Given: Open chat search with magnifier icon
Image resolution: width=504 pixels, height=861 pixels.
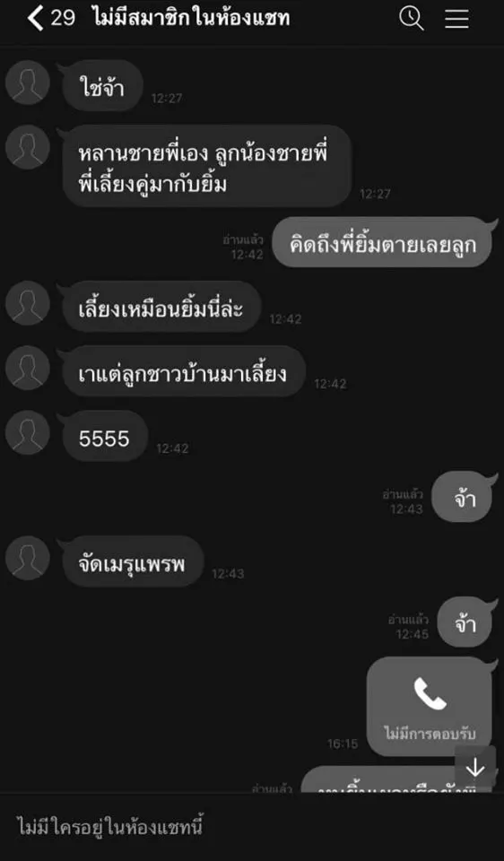Looking at the screenshot, I should coord(412,19).
